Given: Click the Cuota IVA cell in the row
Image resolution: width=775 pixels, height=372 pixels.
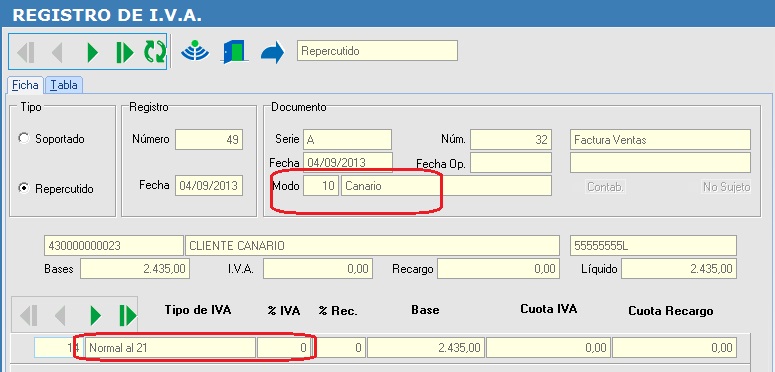Looking at the screenshot, I should [549, 347].
